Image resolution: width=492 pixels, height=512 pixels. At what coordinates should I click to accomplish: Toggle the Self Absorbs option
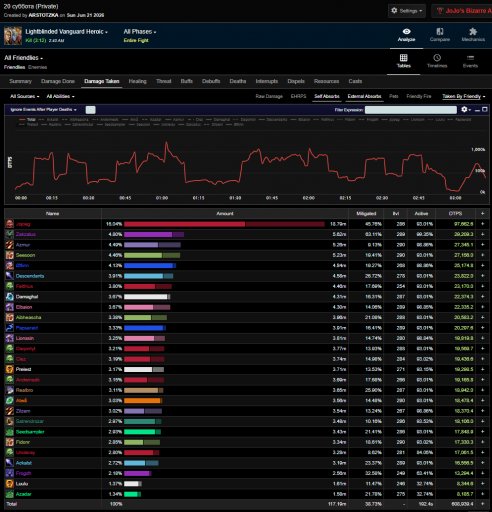click(327, 96)
